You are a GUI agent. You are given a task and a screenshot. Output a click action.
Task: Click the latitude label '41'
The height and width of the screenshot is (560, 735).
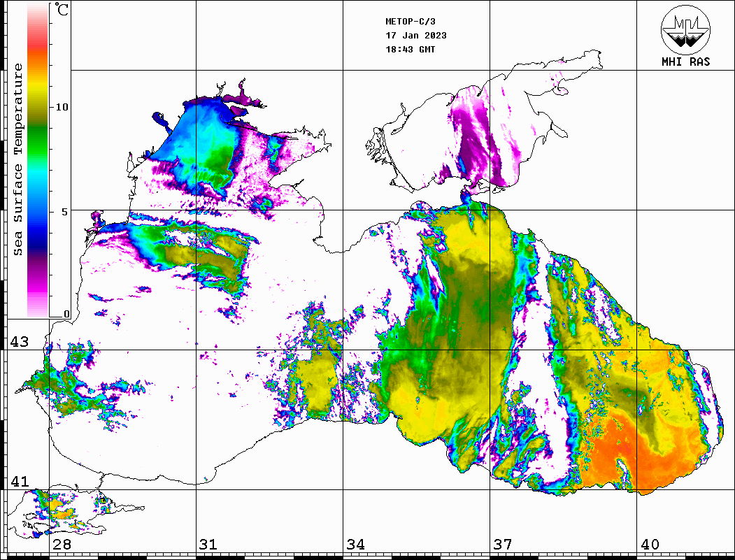tap(19, 481)
